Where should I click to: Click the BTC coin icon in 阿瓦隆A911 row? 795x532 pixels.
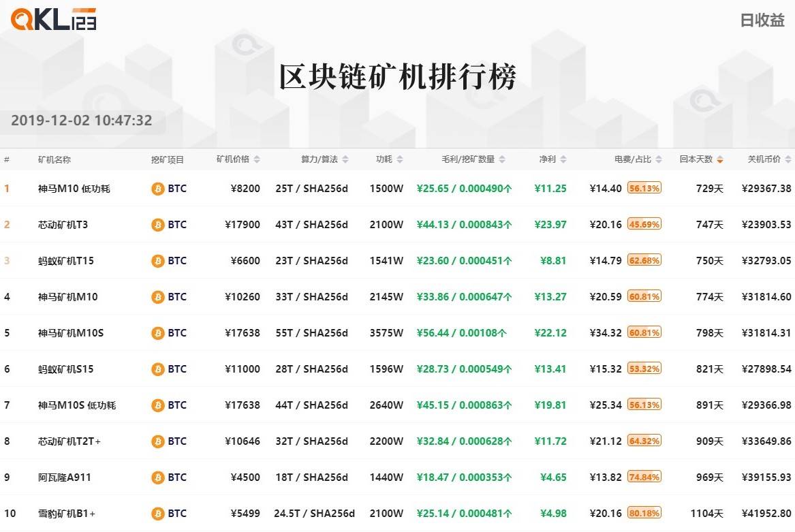coord(157,478)
